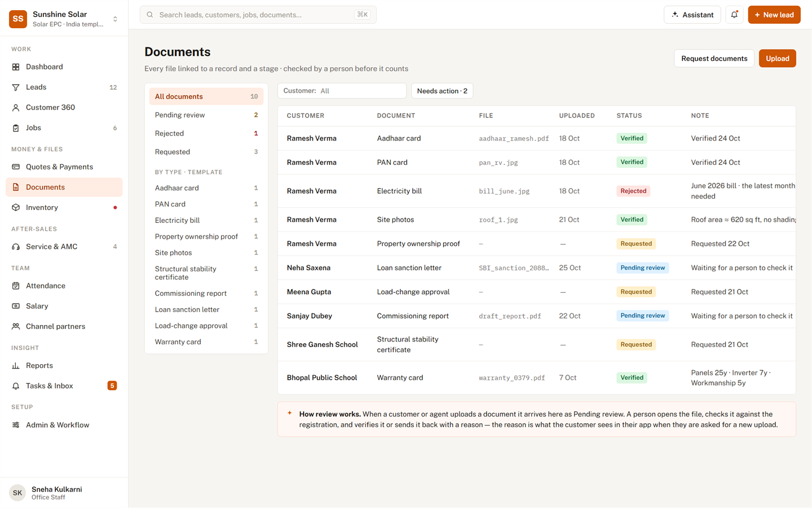Open the Attendance calendar icon
Viewport: 812px width, 508px height.
click(16, 286)
